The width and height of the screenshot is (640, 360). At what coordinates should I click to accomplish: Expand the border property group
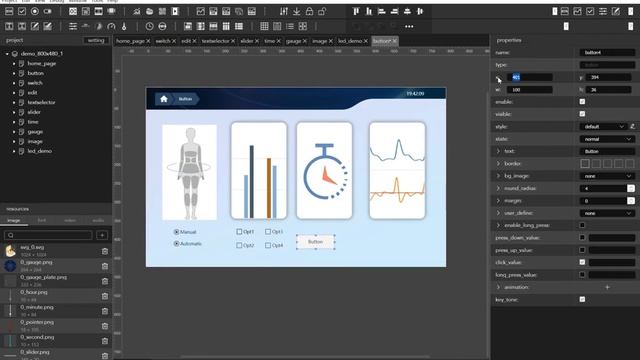[x=498, y=163]
